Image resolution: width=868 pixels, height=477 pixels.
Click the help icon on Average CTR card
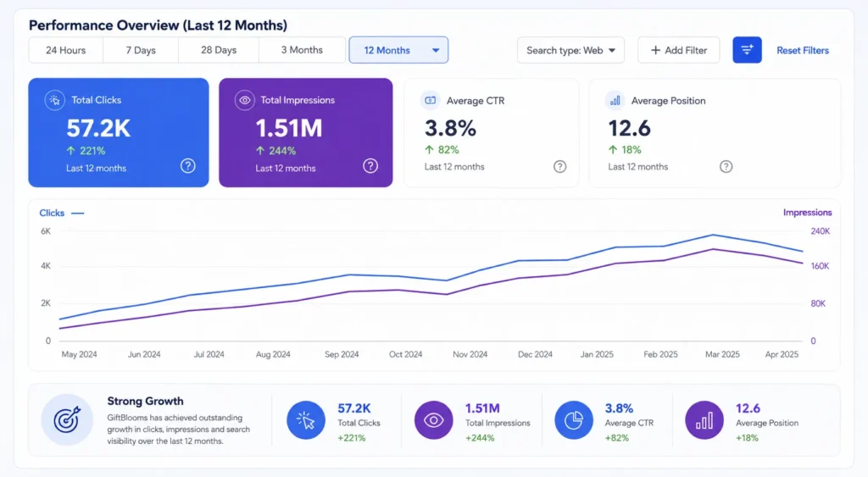point(559,167)
